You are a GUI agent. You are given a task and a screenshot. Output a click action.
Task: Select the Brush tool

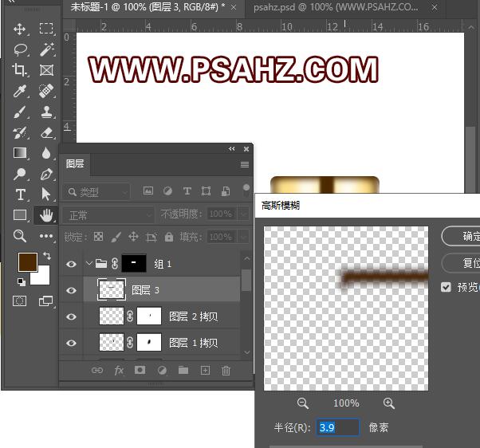click(x=20, y=112)
